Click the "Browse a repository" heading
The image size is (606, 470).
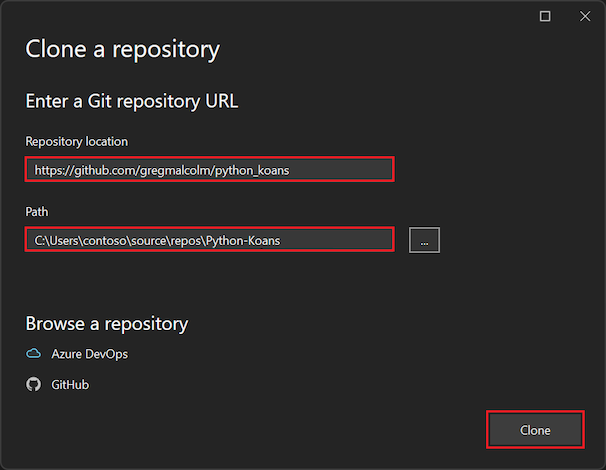click(x=106, y=323)
